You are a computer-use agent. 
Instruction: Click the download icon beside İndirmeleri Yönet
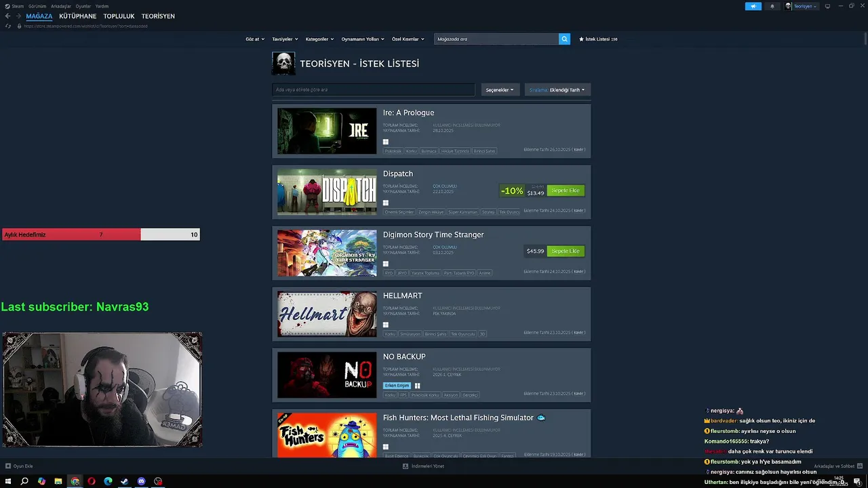click(406, 466)
